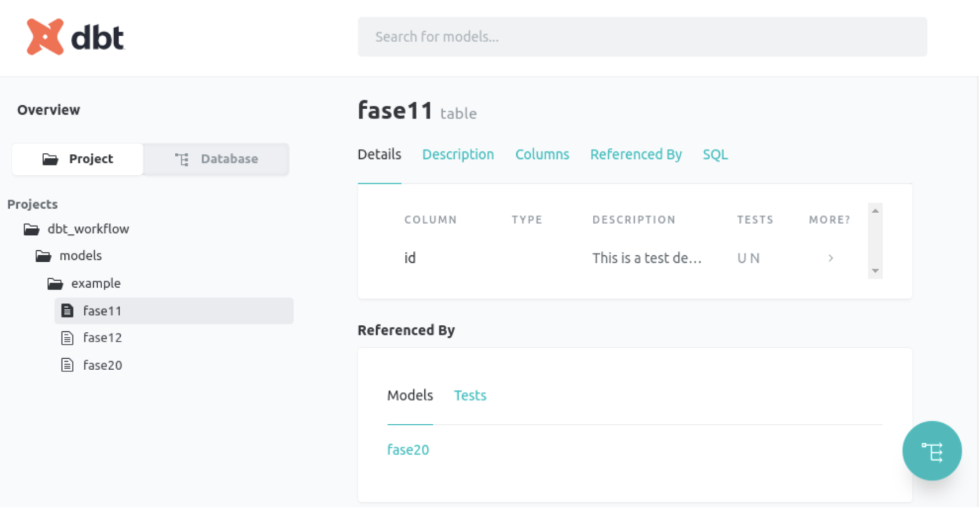The height and width of the screenshot is (508, 980).
Task: Click the models folder icon
Action: tap(43, 256)
